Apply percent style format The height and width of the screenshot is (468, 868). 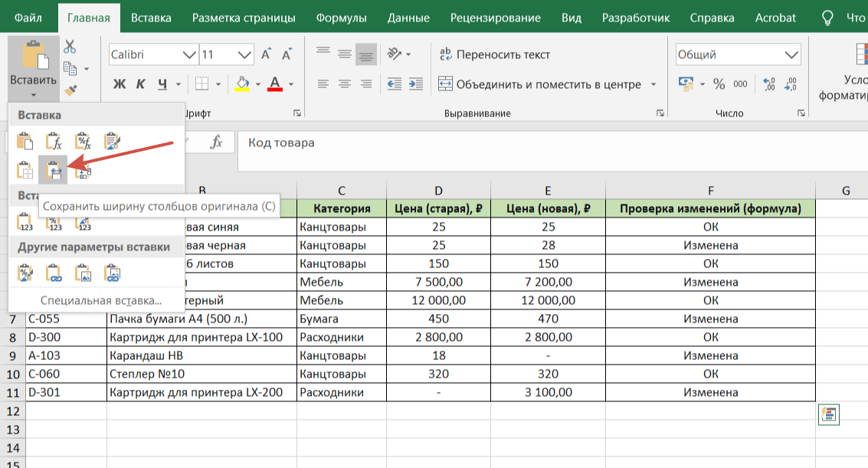point(719,84)
